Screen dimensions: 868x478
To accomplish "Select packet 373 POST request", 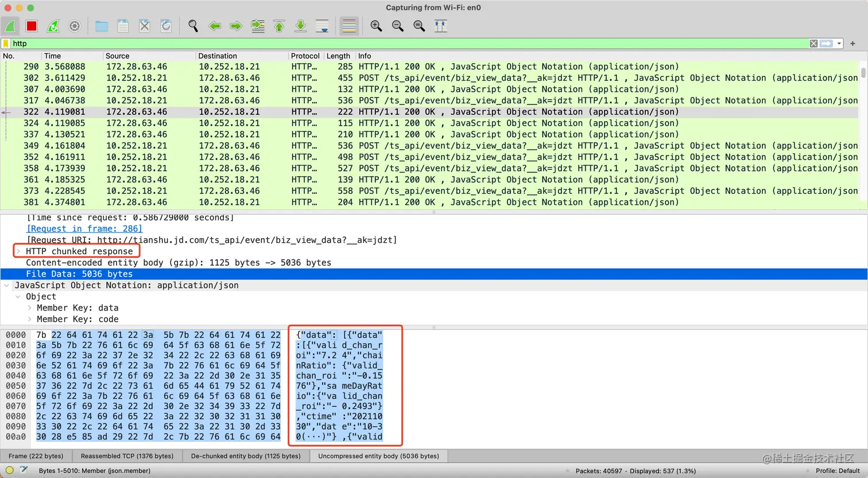I will [x=431, y=191].
